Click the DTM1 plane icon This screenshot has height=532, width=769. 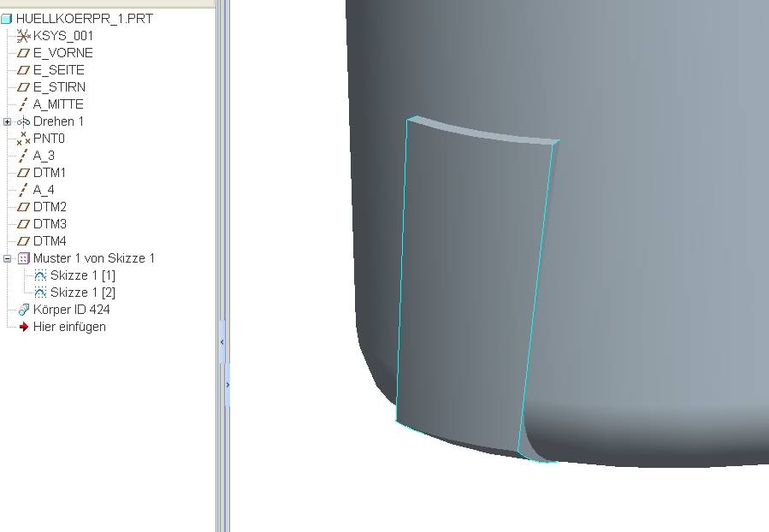point(23,173)
